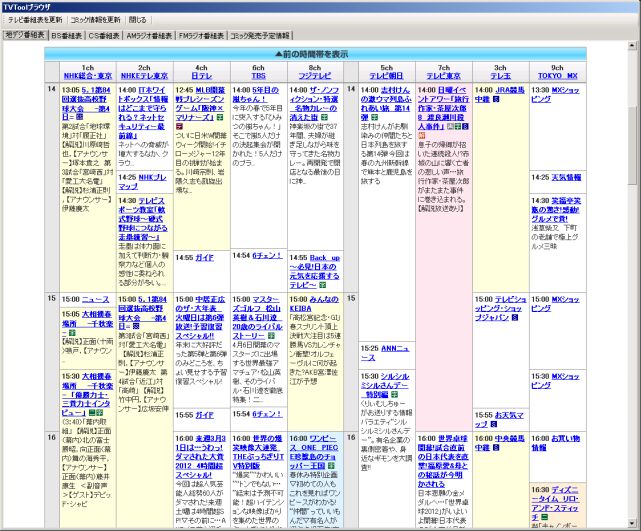The height and width of the screenshot is (531, 641).
Task: Switch to the BS番組表 tab
Action: point(66,36)
